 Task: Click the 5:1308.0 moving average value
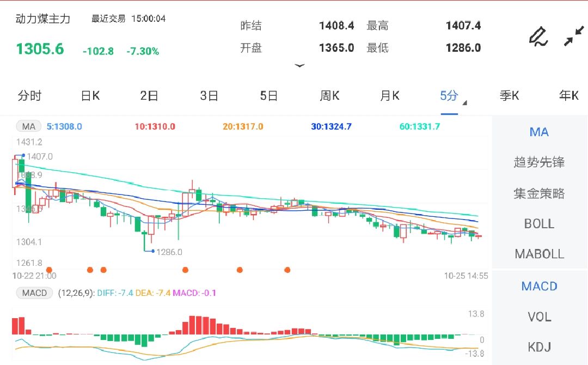click(64, 127)
